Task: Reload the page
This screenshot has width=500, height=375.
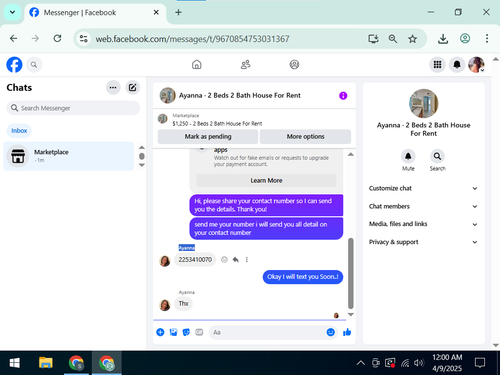Action: 57,39
